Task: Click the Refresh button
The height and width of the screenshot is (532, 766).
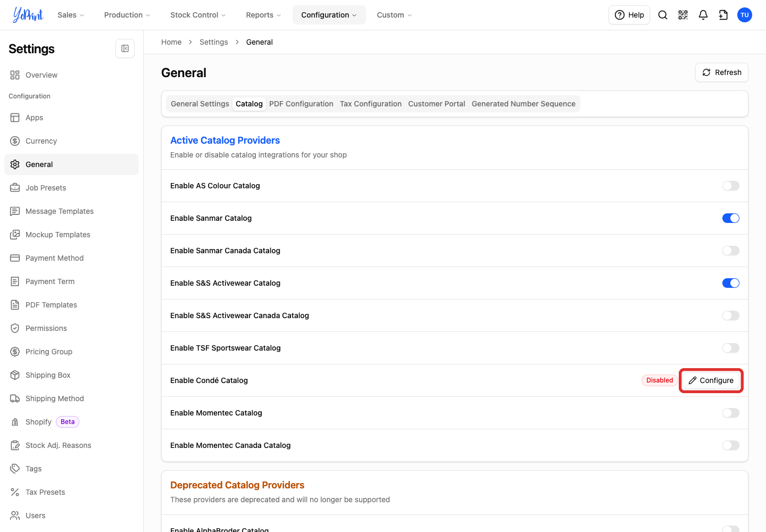Action: click(x=722, y=72)
